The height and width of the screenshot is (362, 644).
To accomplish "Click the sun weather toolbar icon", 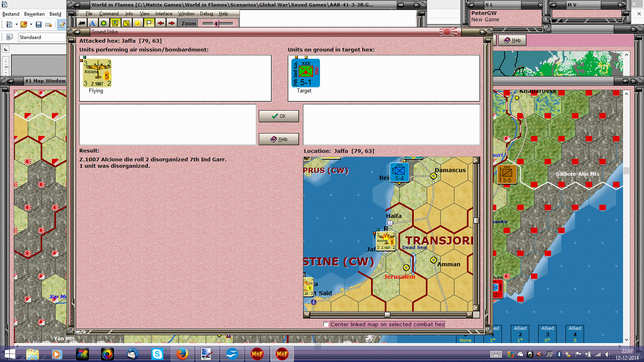I will click(138, 23).
